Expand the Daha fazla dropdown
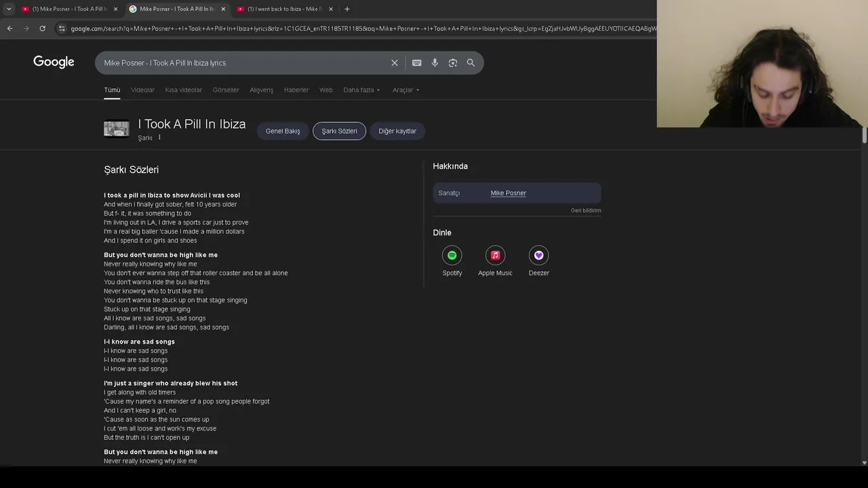The width and height of the screenshot is (868, 488). (x=361, y=89)
